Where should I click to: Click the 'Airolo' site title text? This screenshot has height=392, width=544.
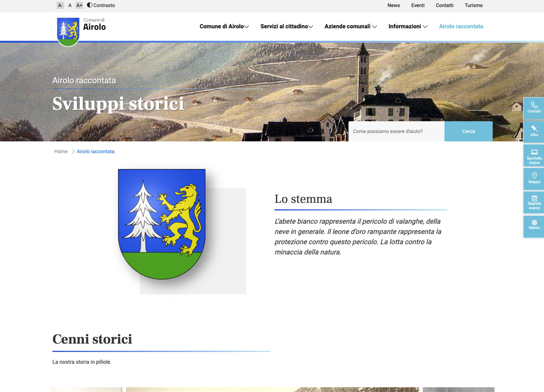(x=94, y=27)
